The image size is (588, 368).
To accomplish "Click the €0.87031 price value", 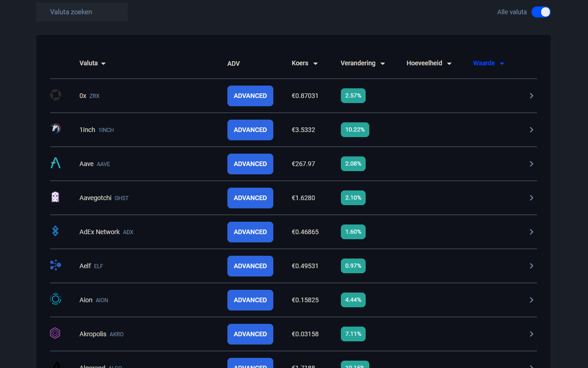I will pos(305,96).
